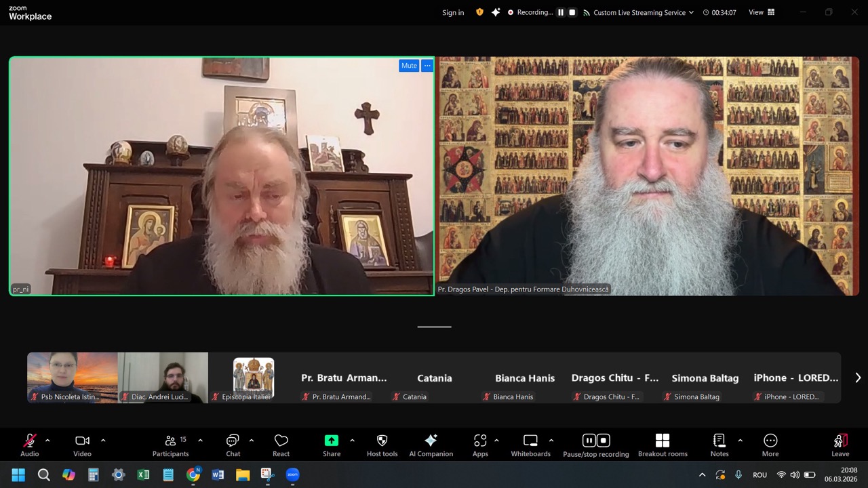Image resolution: width=868 pixels, height=488 pixels.
Task: Unmute microphone with Audio button
Action: coord(30,444)
